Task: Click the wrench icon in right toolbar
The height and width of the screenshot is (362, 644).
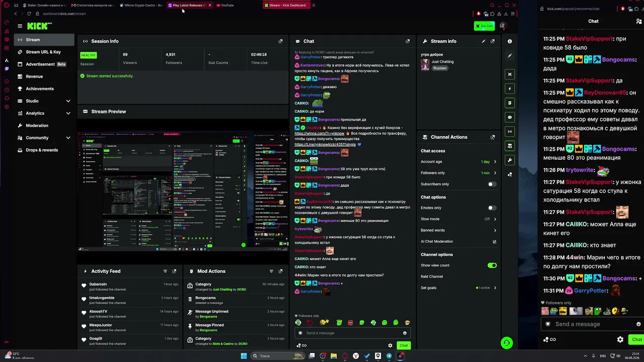Action: pyautogui.click(x=510, y=160)
